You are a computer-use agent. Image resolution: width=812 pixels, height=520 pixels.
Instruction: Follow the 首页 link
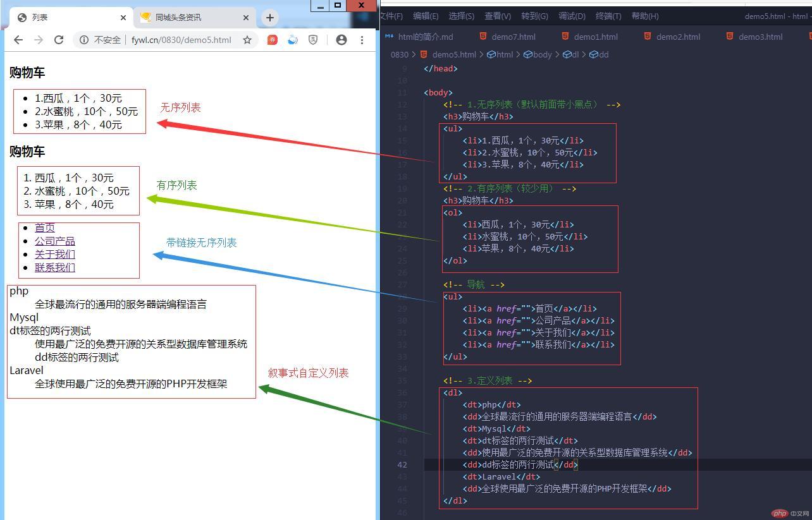click(45, 228)
